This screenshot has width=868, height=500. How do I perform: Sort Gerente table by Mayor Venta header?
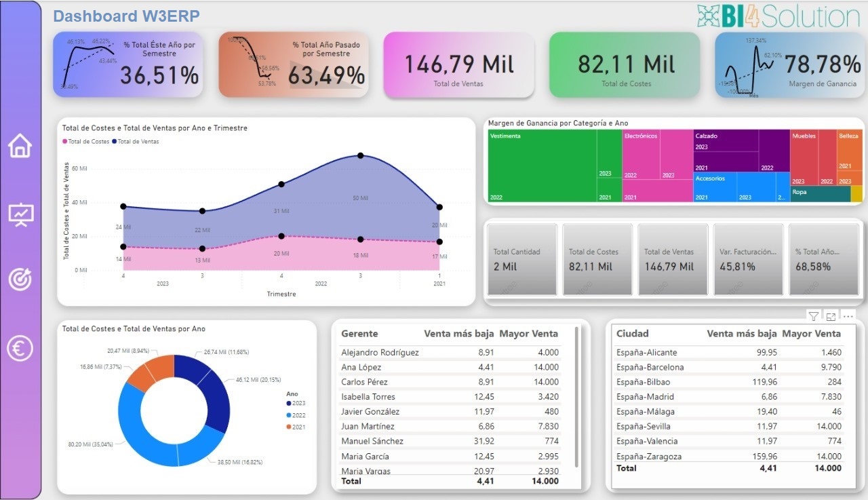(529, 334)
